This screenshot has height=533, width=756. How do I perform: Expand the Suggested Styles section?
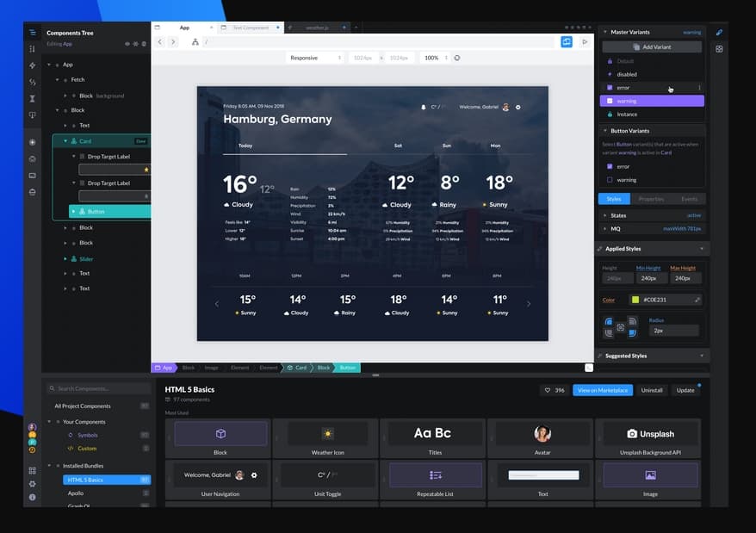click(702, 356)
